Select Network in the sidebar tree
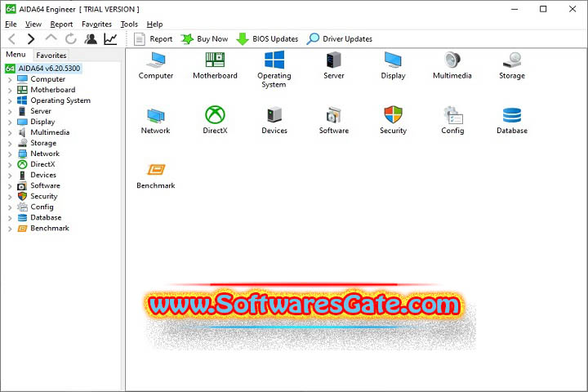 45,154
